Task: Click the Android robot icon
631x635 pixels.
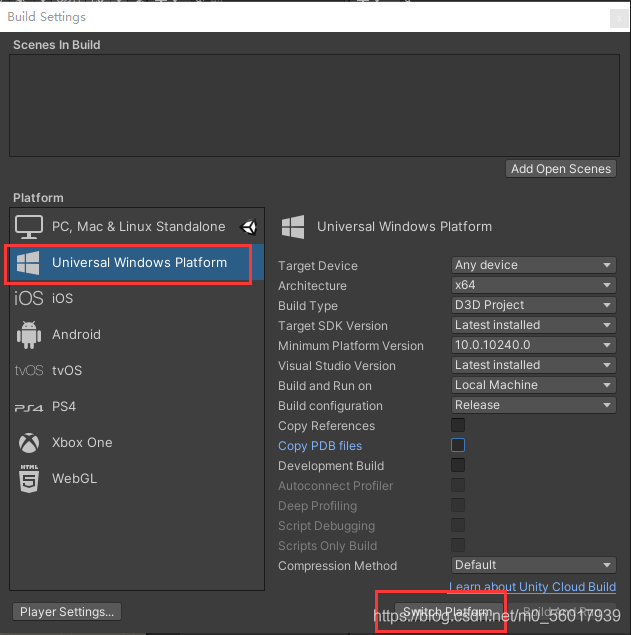Action: tap(29, 335)
